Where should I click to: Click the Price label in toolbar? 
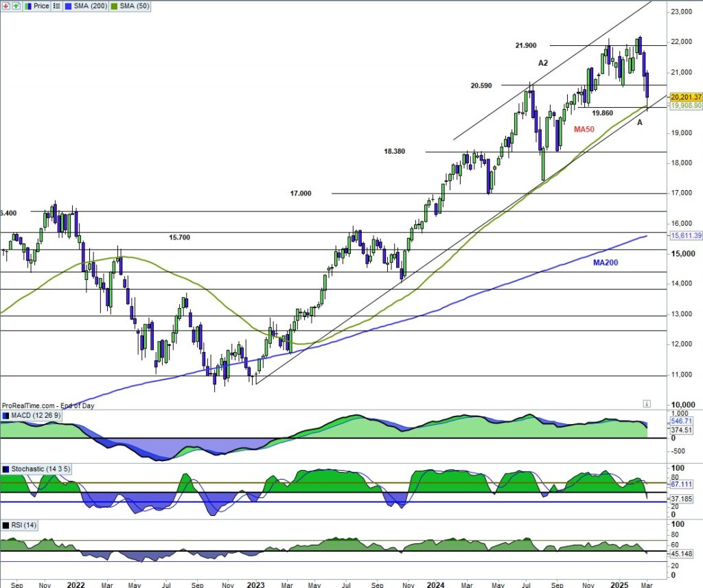[x=41, y=5]
